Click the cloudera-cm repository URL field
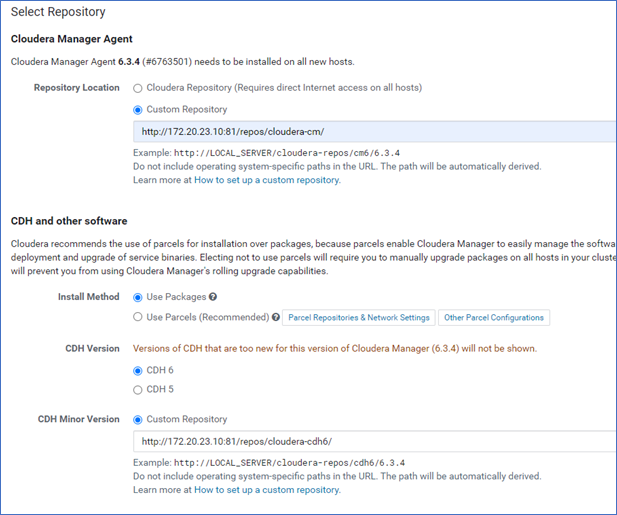Image resolution: width=617 pixels, height=515 pixels. (x=374, y=131)
